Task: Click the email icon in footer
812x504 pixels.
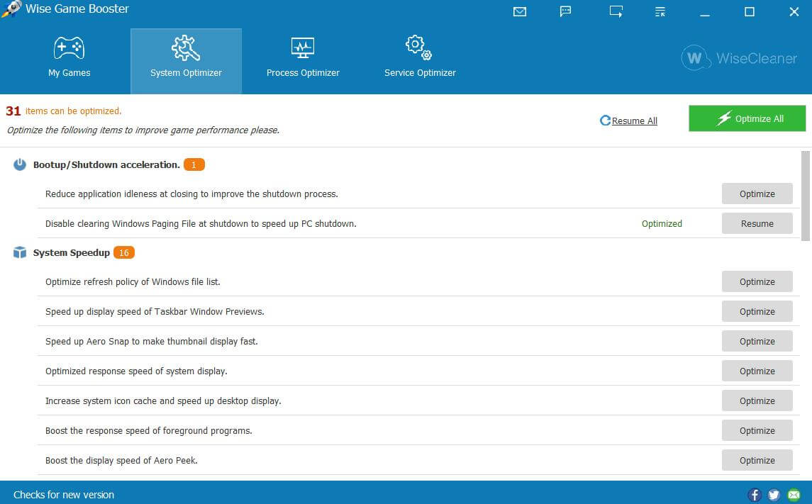Action: [794, 495]
